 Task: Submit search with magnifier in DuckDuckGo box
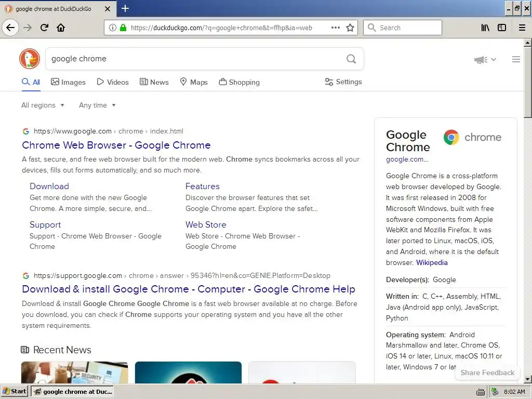(x=351, y=59)
